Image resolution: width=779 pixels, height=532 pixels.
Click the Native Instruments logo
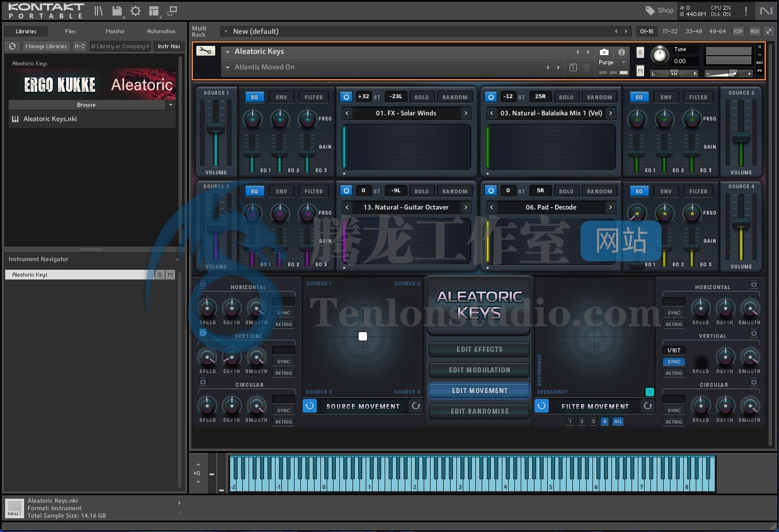(766, 11)
